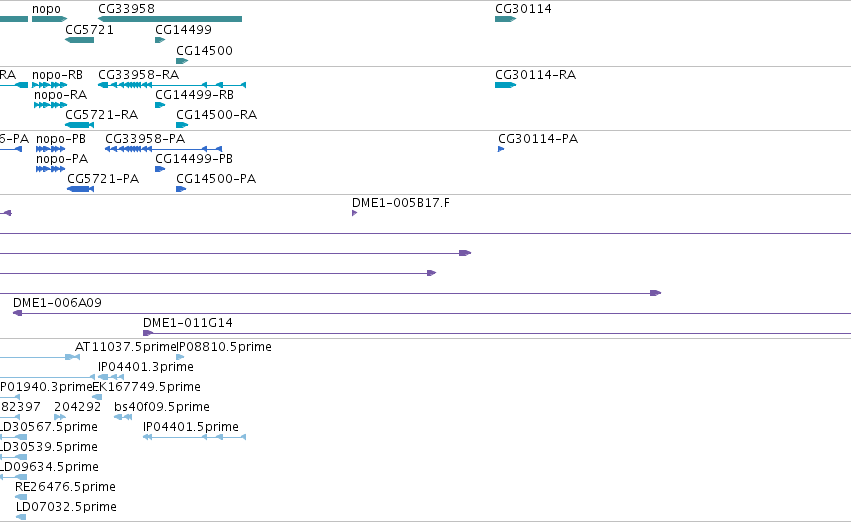
Task: Select the LD07032.5prime EST label
Action: [66, 506]
